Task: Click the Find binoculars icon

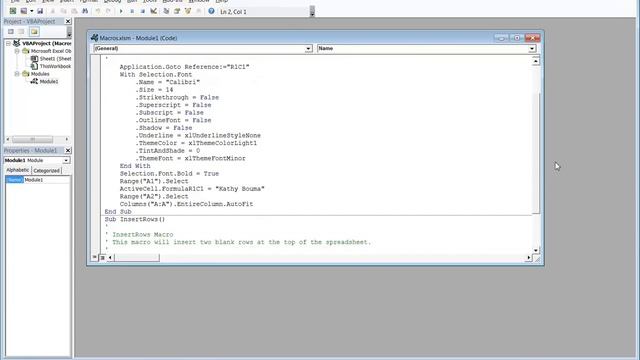Action: pos(85,11)
